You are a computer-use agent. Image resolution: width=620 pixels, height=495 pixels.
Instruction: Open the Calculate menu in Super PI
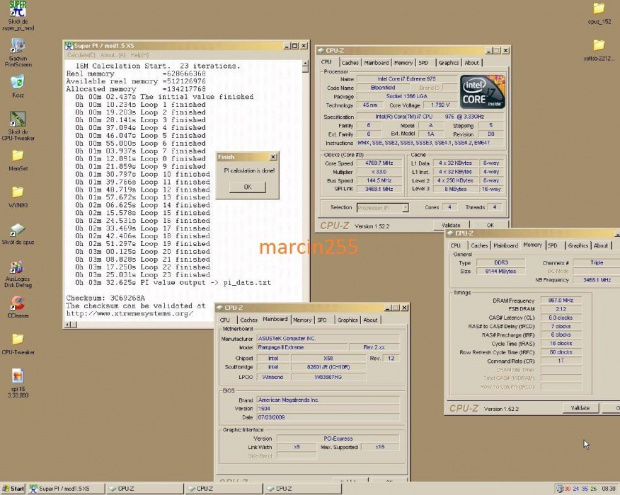[82, 55]
